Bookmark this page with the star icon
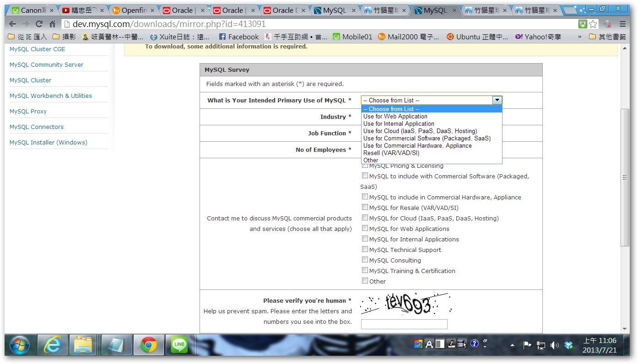 point(593,24)
